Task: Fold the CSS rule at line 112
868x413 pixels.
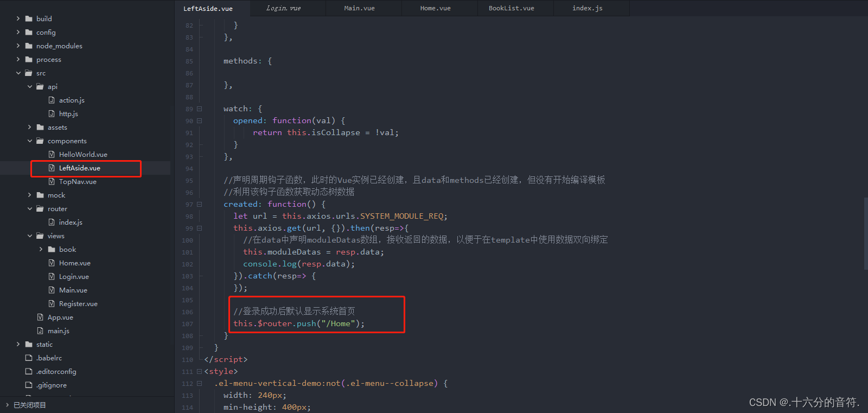Action: 199,383
